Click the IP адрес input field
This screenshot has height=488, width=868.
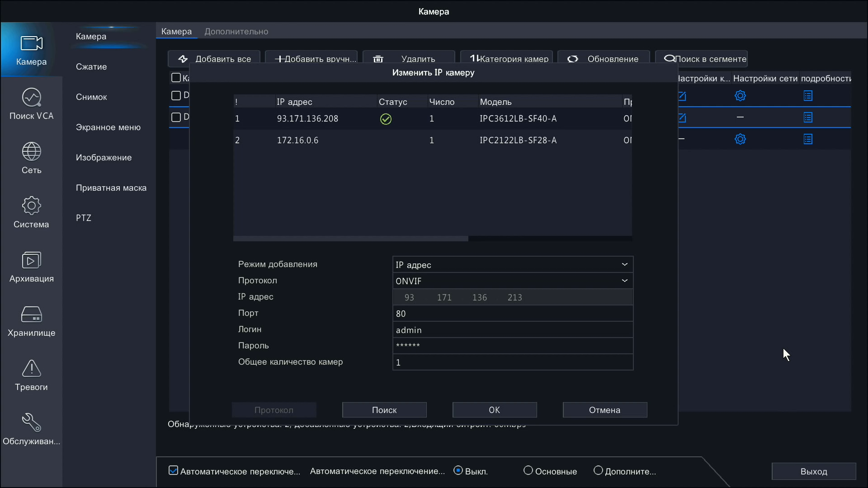(x=513, y=297)
